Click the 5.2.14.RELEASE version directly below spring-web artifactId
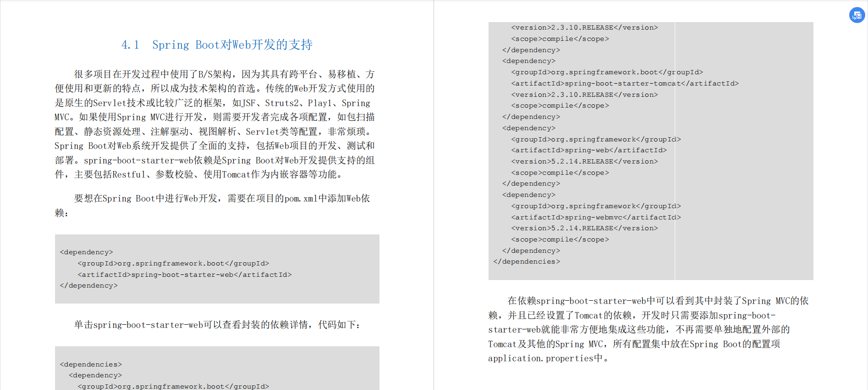This screenshot has height=390, width=868. 584,161
